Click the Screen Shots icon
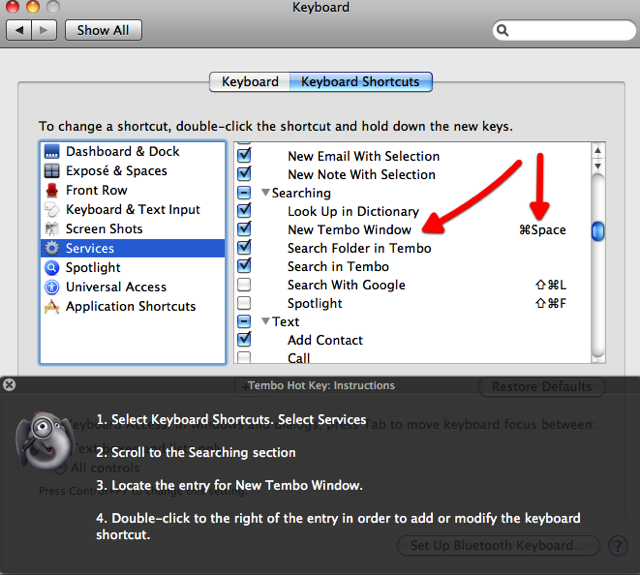The height and width of the screenshot is (575, 640). coord(52,229)
